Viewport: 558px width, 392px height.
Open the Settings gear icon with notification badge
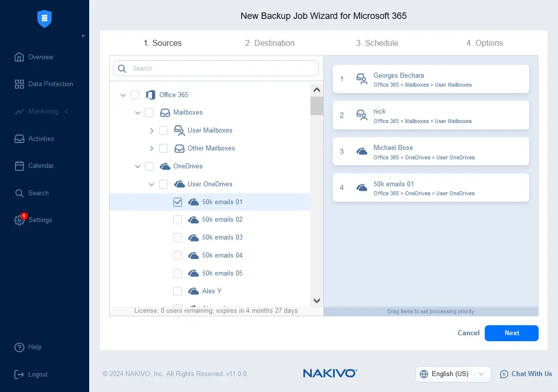19,220
